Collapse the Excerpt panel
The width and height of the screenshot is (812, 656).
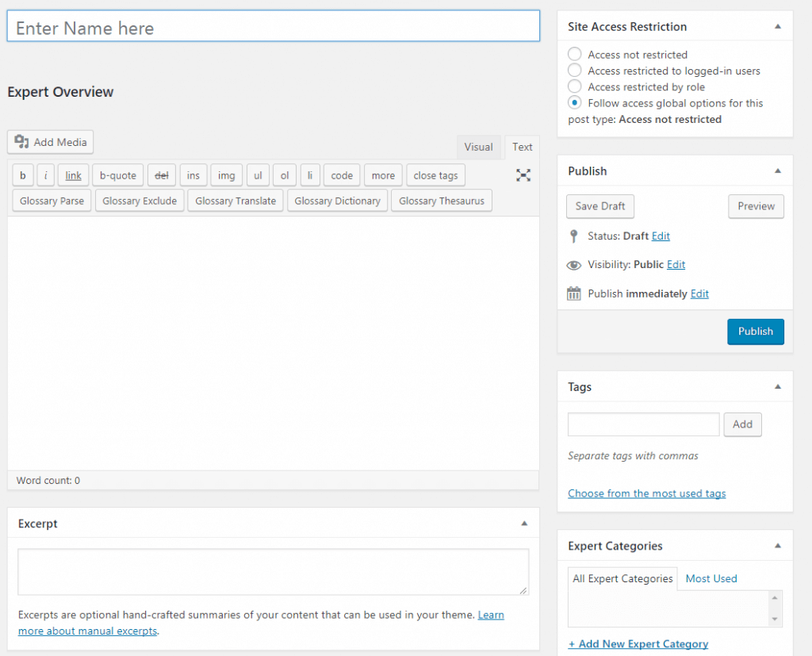point(523,524)
